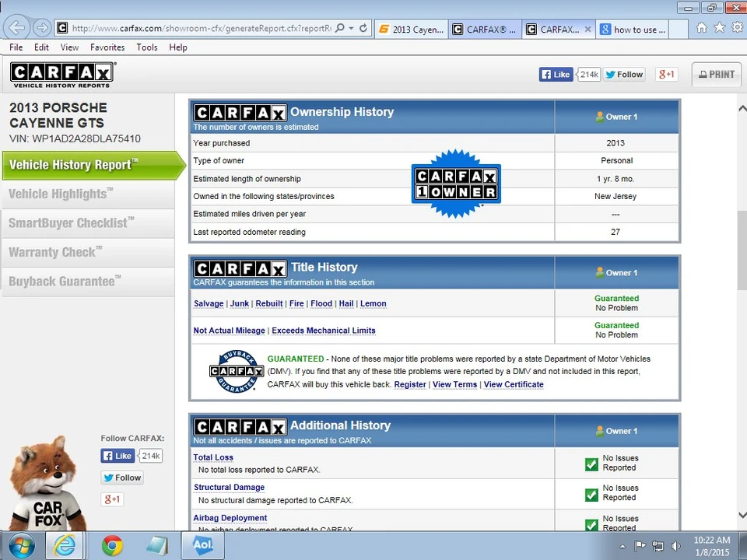Click the Total Loss link
Image resolution: width=747 pixels, height=560 pixels.
(213, 457)
